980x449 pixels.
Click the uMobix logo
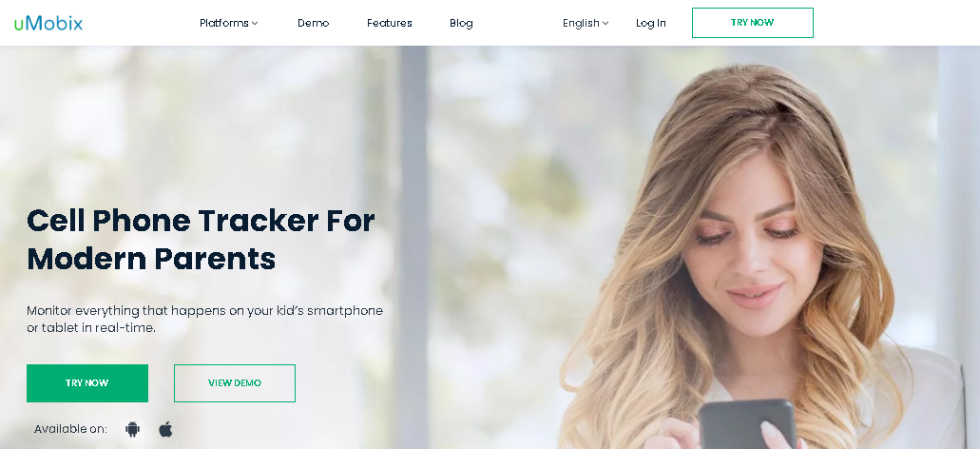48,24
